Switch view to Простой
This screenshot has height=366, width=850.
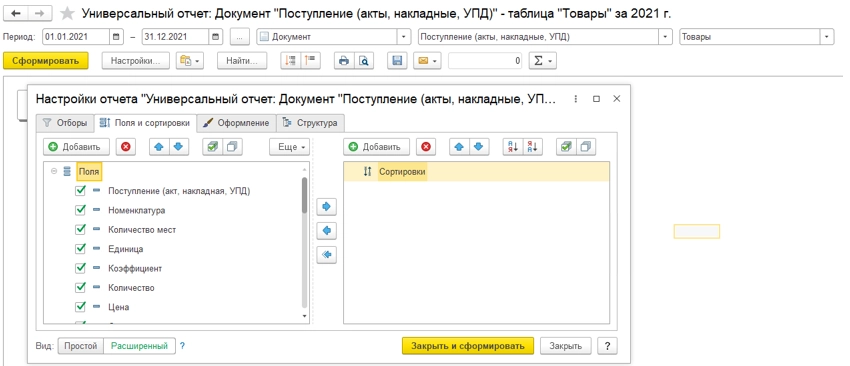[x=81, y=346]
